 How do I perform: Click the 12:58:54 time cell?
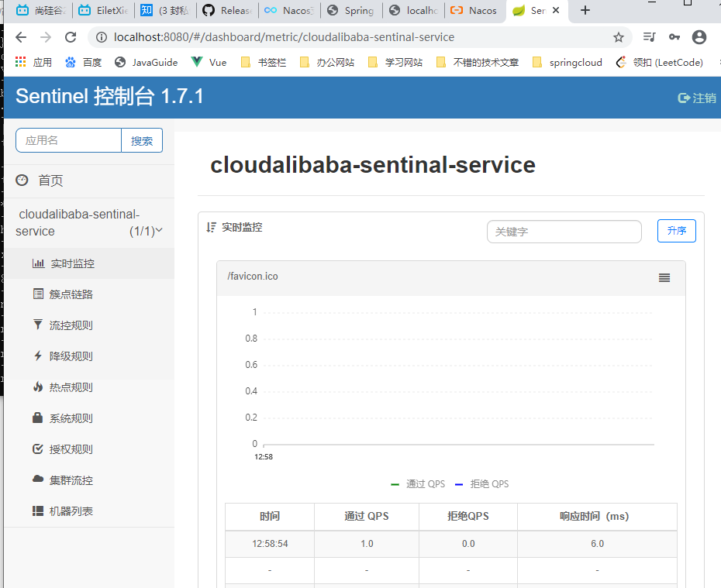point(270,544)
